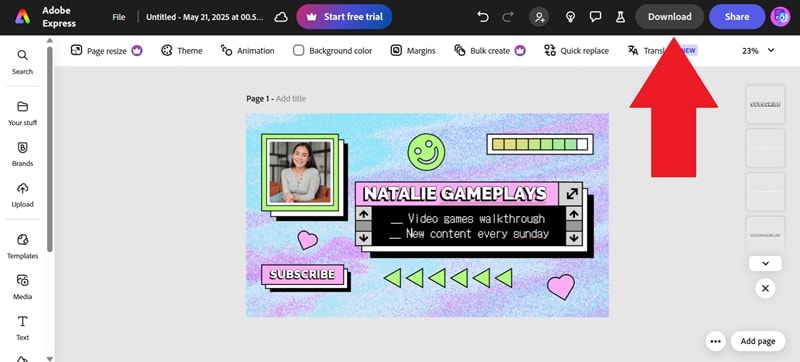Open Search in the sidebar

pos(22,62)
